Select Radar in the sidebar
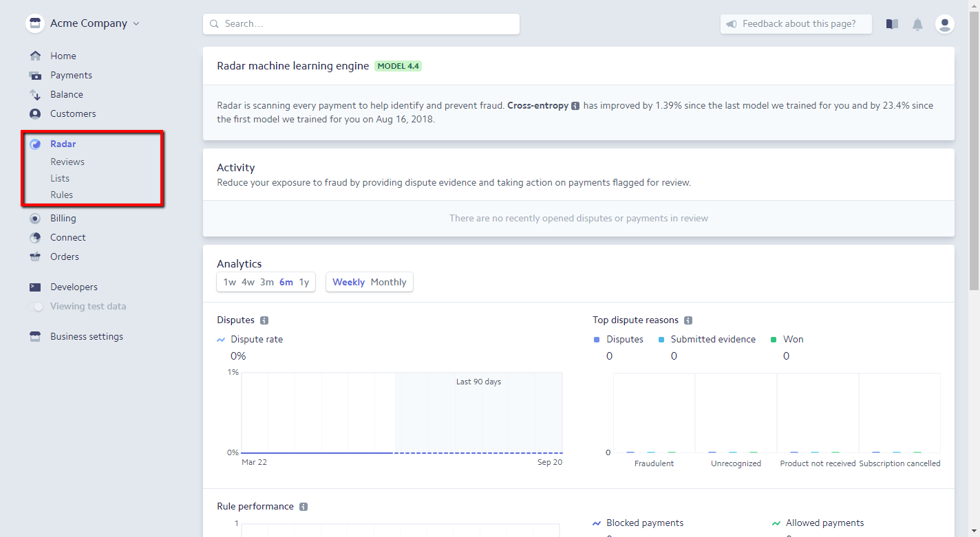 tap(63, 144)
